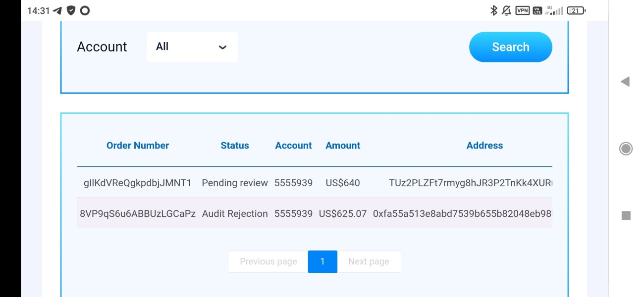Screen dimensions: 644x297
Task: Tap the muted bell notification icon
Action: coord(507,10)
